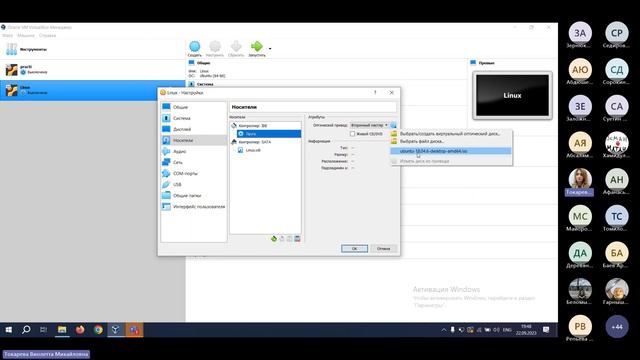Click the МС participant avatar
The image size is (640, 360).
(x=580, y=216)
